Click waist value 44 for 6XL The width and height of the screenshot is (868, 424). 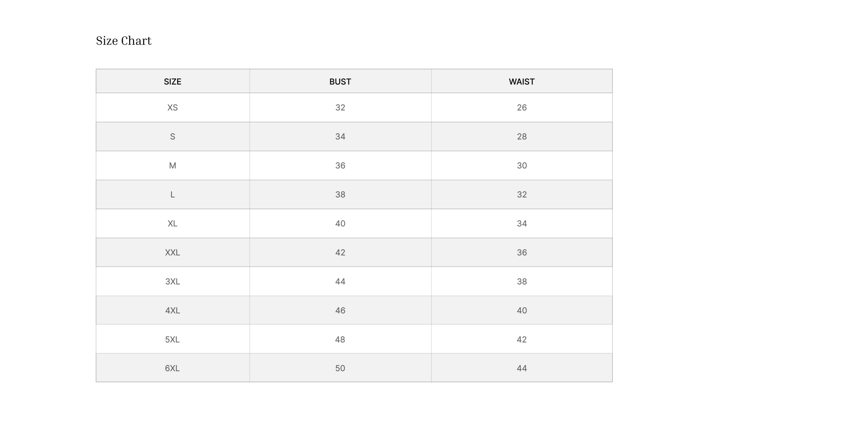click(x=521, y=368)
